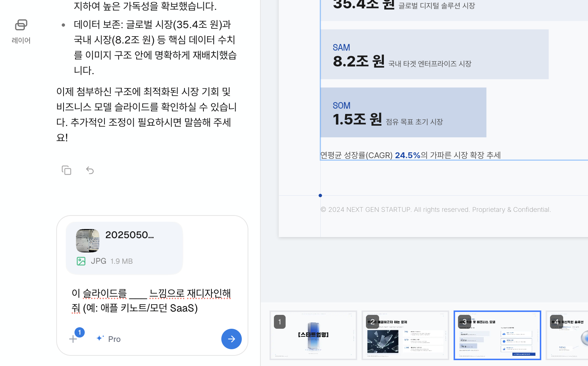
Task: Click the '8.2조 원' value text
Action: 359,61
